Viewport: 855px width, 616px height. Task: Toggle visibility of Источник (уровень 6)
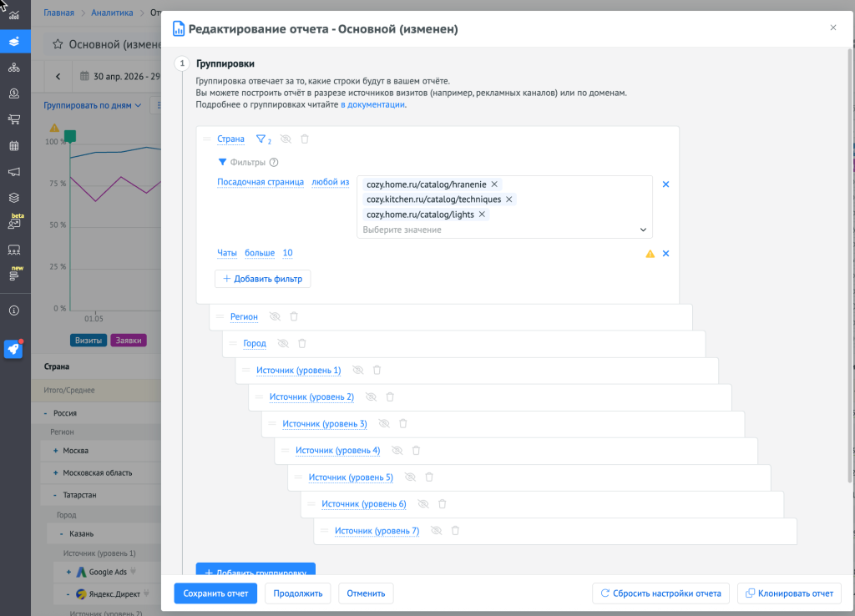pos(423,503)
